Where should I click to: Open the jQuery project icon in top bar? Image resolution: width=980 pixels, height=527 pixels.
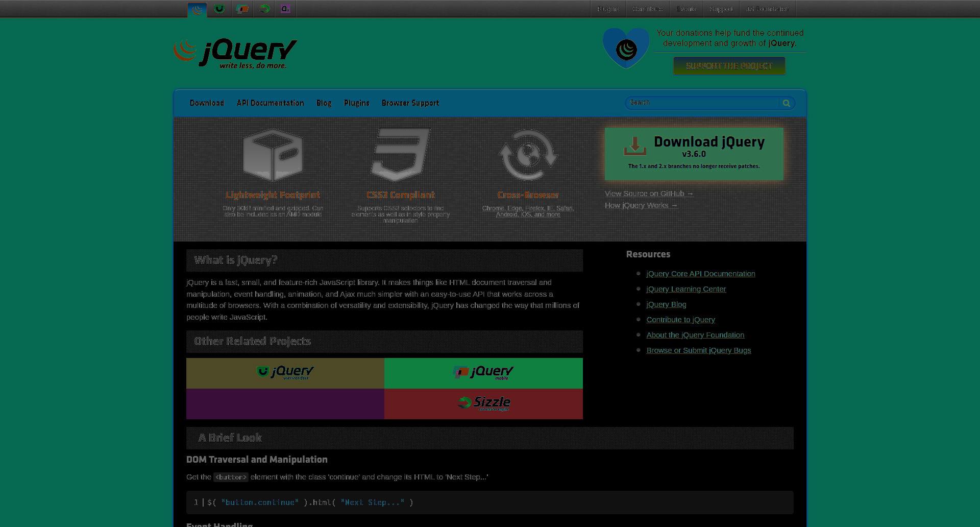(x=197, y=9)
